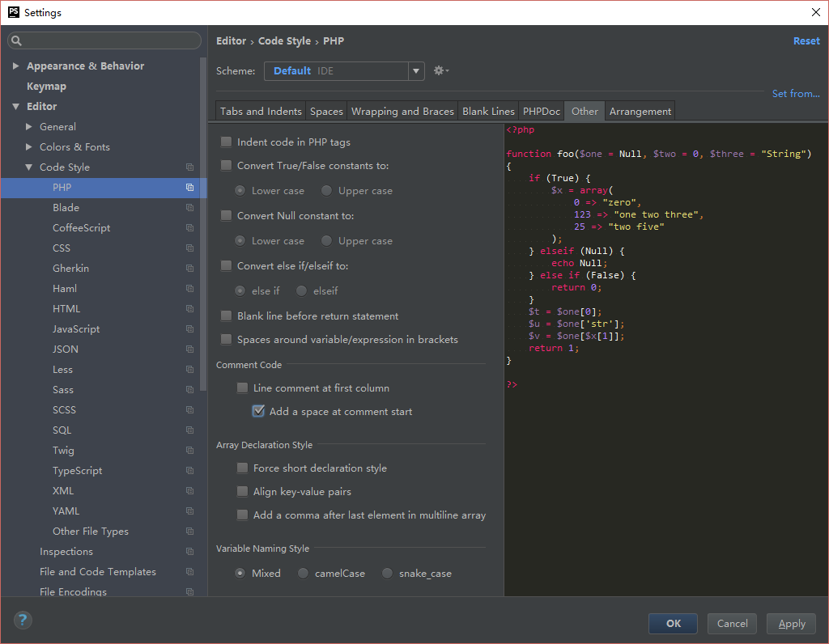Screen dimensions: 829x644
Task: Open Wrapping and Braces tab
Action: pyautogui.click(x=402, y=112)
